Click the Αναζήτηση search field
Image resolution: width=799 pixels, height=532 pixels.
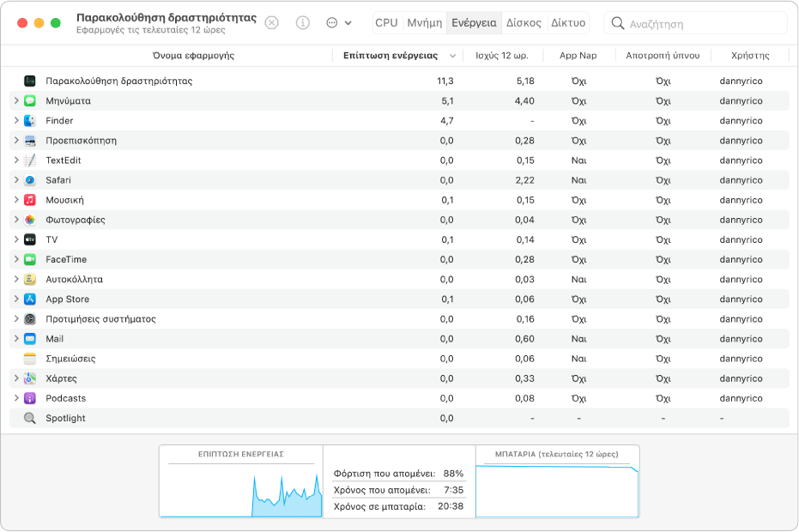pos(696,23)
